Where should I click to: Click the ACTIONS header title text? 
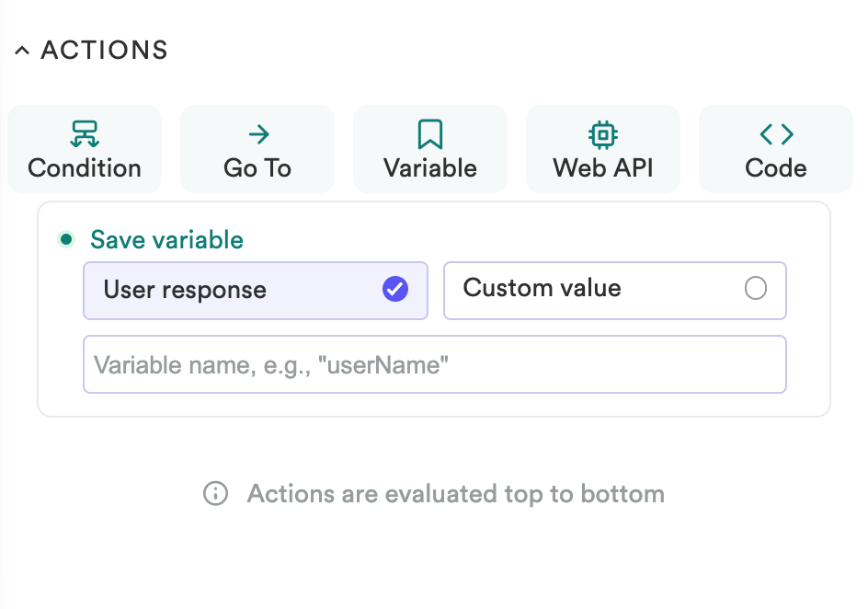[104, 51]
